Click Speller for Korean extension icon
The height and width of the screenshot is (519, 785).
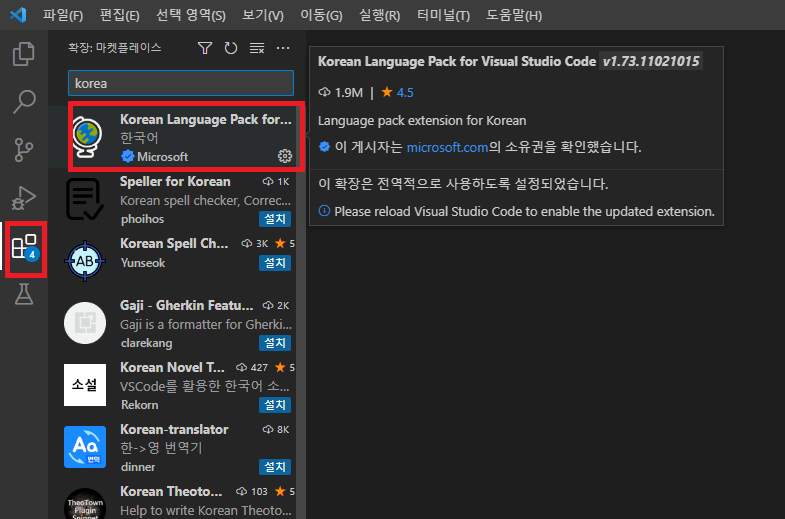[x=85, y=199]
